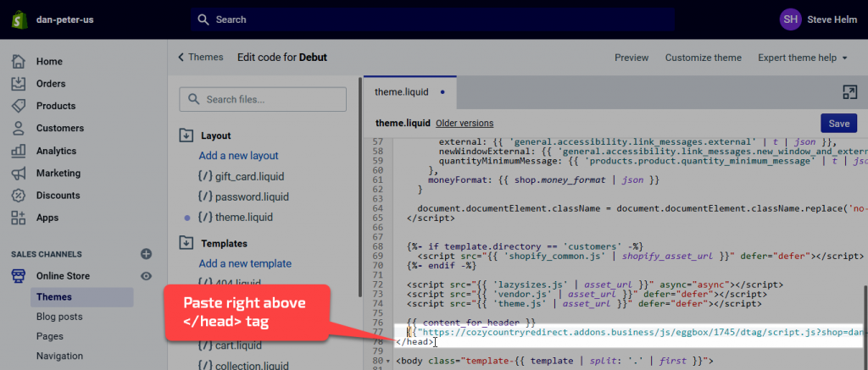The width and height of the screenshot is (868, 370).
Task: Click Add a new template
Action: coord(245,264)
